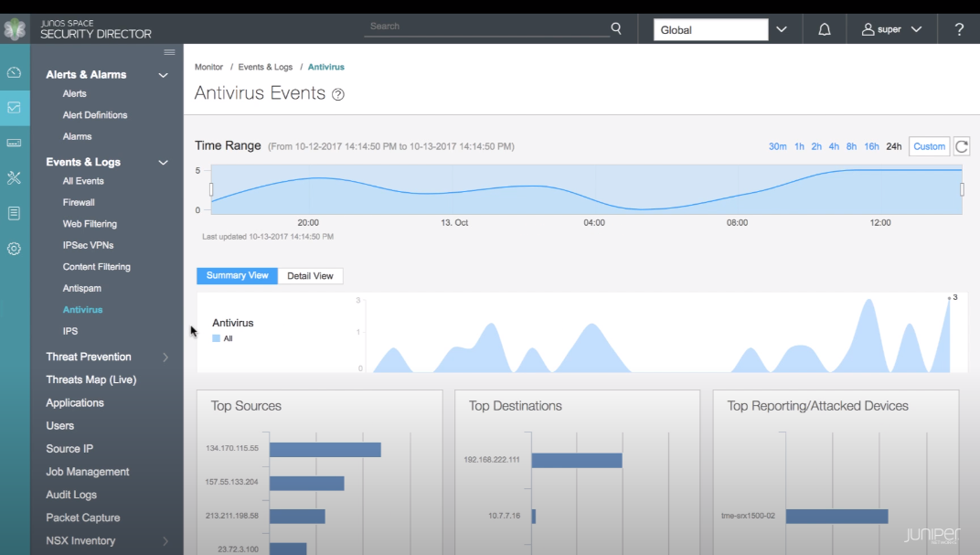Image resolution: width=980 pixels, height=555 pixels.
Task: Click the dashboard gauge icon in left rail
Action: click(14, 72)
